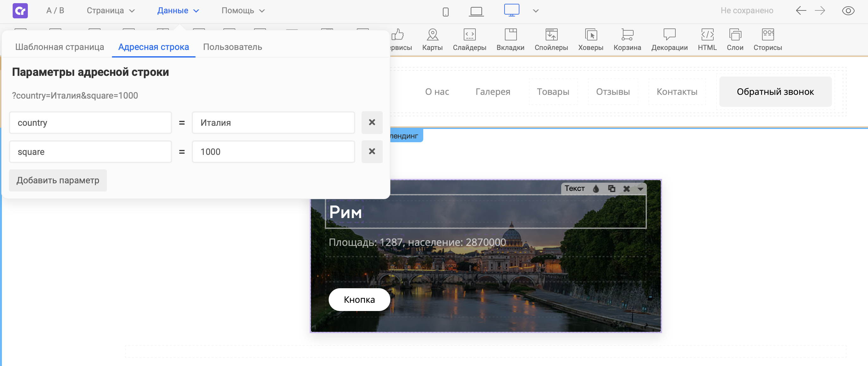This screenshot has height=366, width=868.
Task: Open the Вкладки widget tool
Action: (x=511, y=40)
